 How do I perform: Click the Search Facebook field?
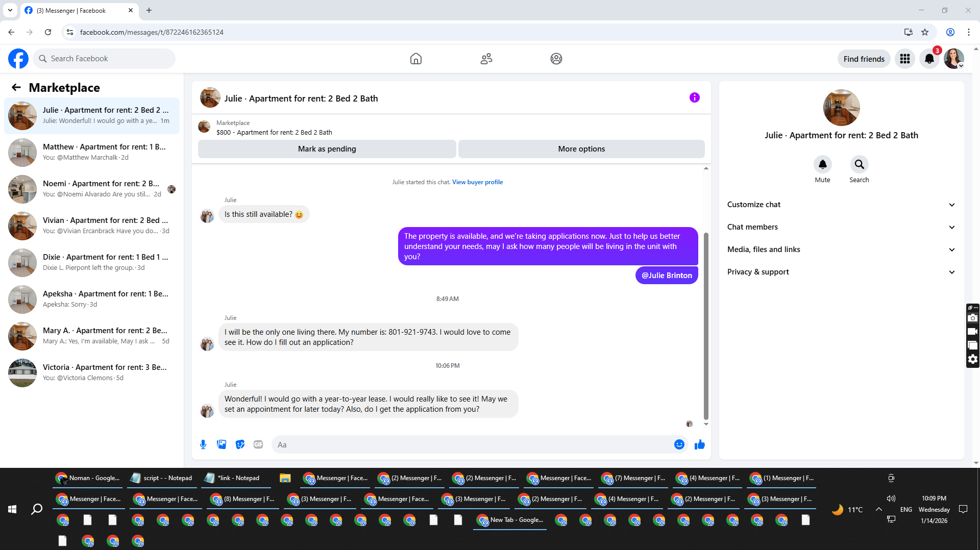[105, 59]
